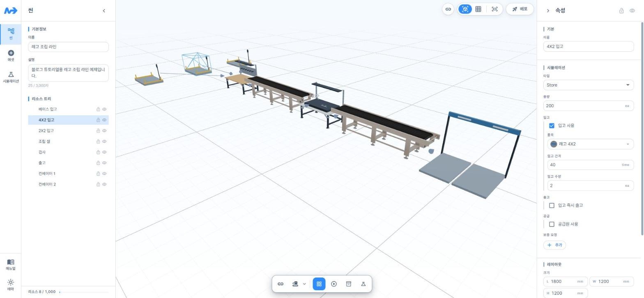The width and height of the screenshot is (644, 298).
Task: Click the 배포 (Deploy) button
Action: coord(520,9)
